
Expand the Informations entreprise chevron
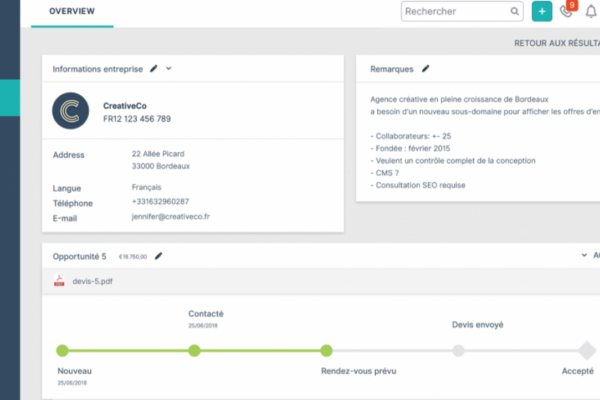pyautogui.click(x=169, y=69)
